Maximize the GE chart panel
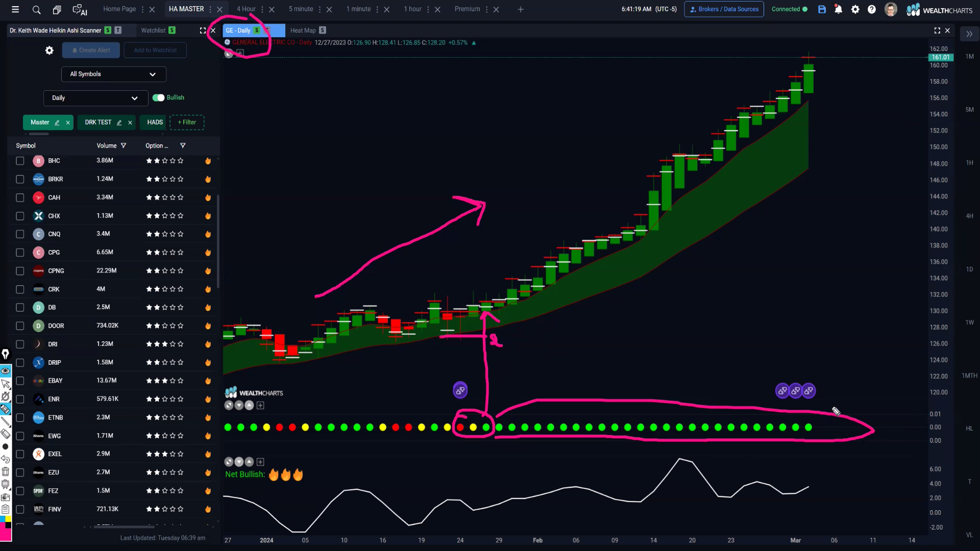This screenshot has width=980, height=551. click(937, 31)
